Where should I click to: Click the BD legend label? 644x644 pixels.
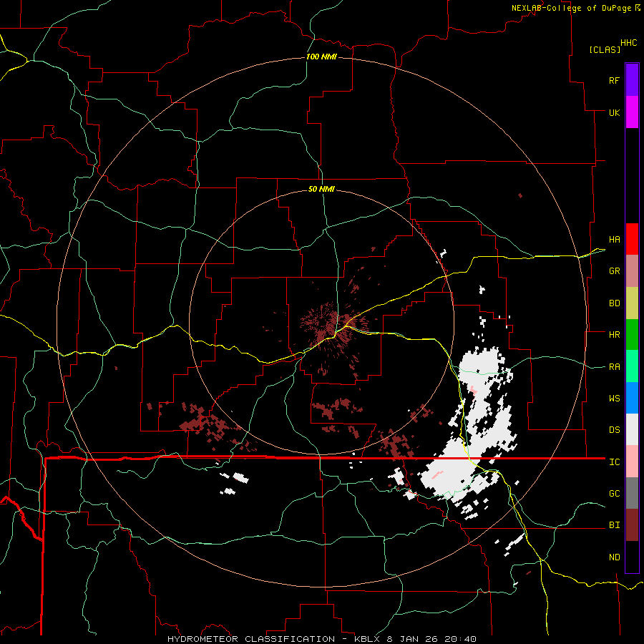(x=614, y=303)
